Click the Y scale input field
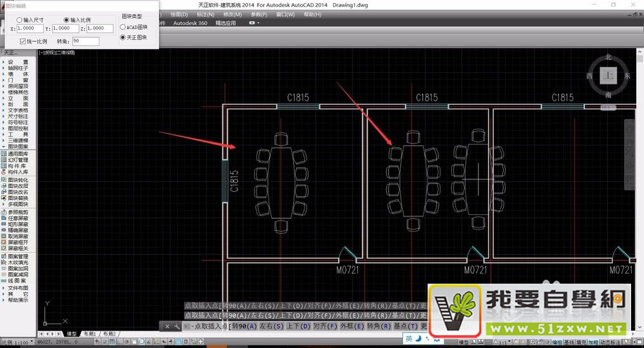 [x=65, y=29]
